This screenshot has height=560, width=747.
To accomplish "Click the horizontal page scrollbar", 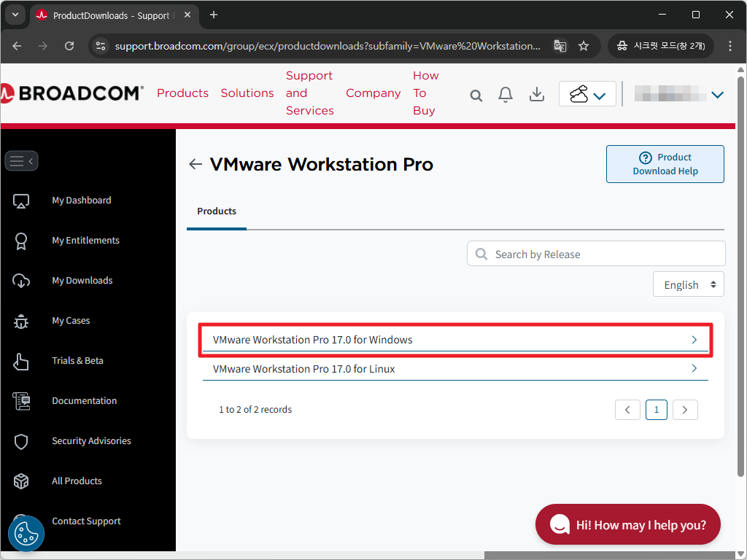I will [x=610, y=555].
